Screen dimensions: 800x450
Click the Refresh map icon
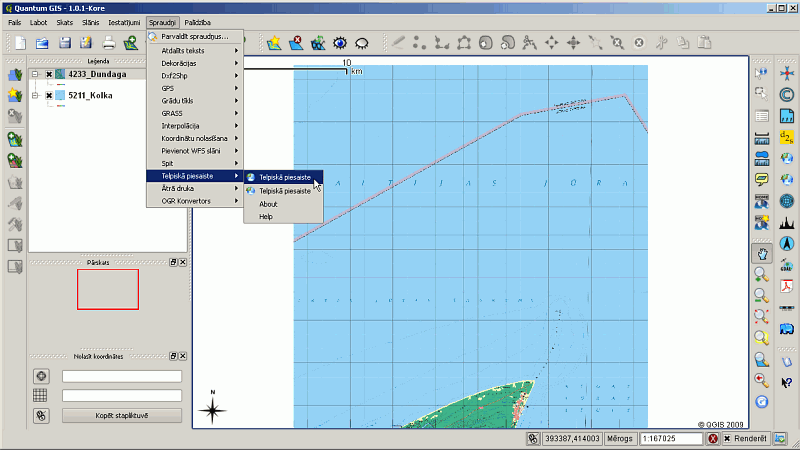(x=762, y=402)
